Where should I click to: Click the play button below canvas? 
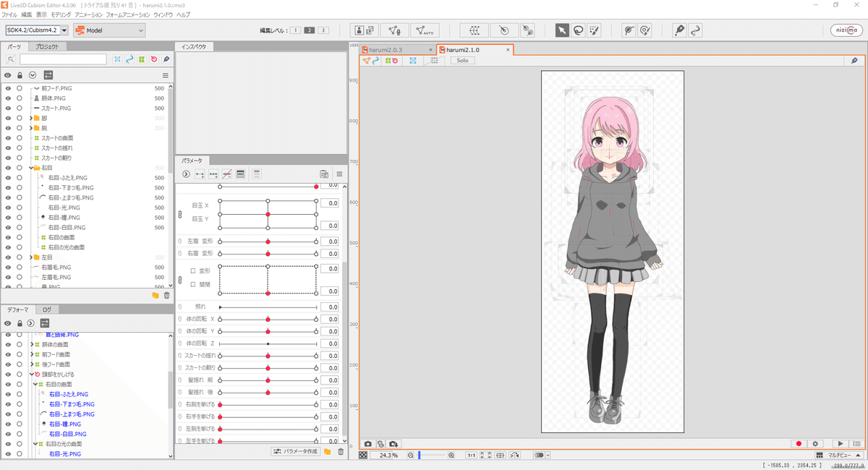click(840, 443)
